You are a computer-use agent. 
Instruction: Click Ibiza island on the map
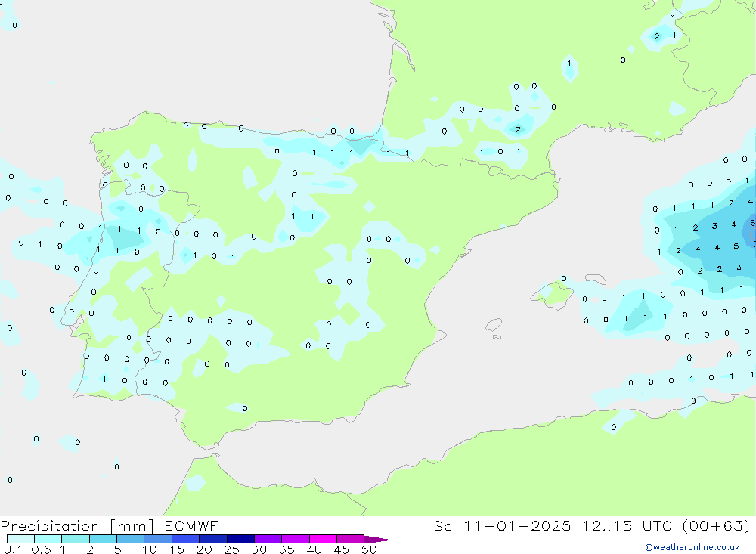pyautogui.click(x=494, y=325)
